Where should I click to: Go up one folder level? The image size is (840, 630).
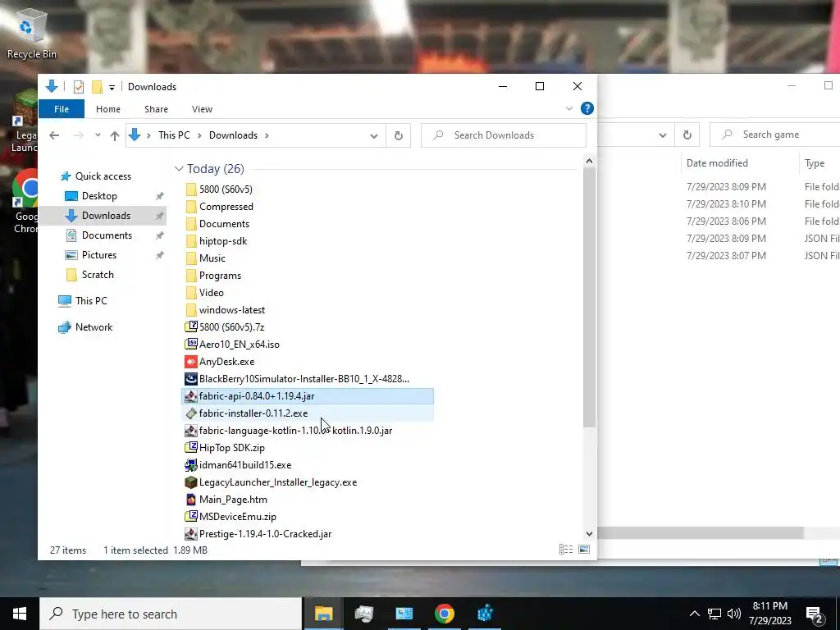[x=114, y=135]
